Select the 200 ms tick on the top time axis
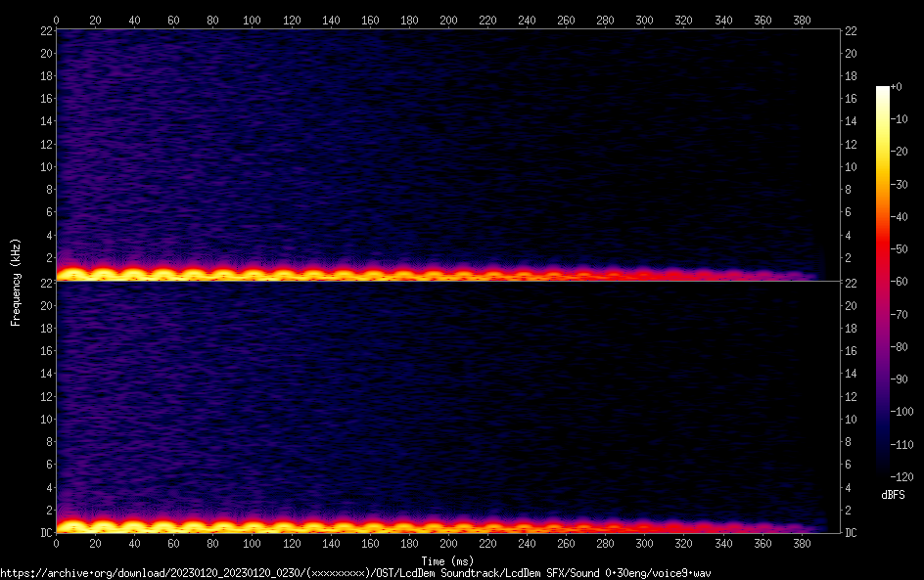The height and width of the screenshot is (580, 924). point(448,20)
